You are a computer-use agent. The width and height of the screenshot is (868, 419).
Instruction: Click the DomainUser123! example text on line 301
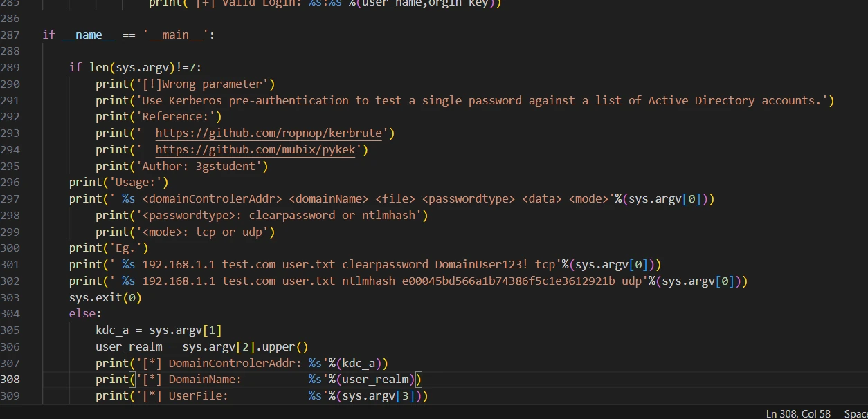click(481, 265)
